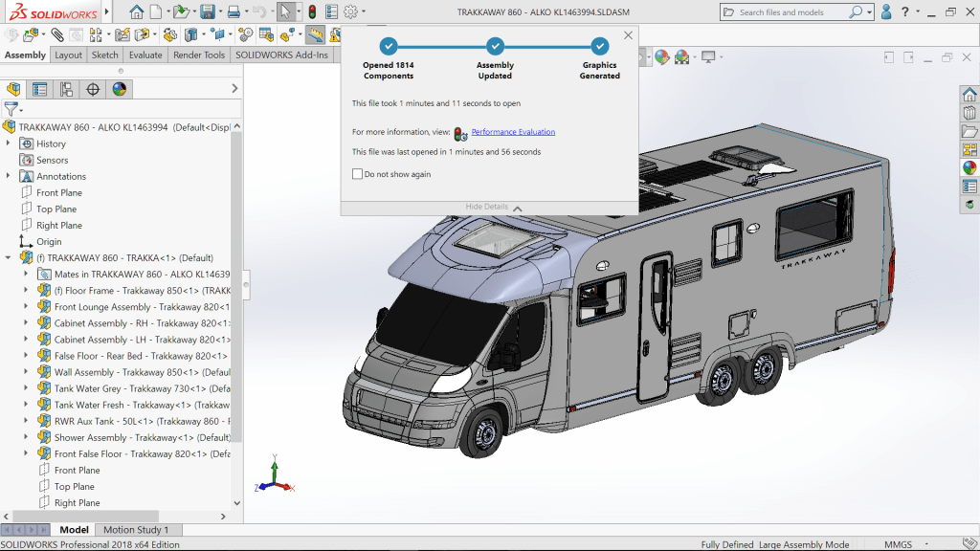
Task: Open the Motion Study 1 tab
Action: pos(135,530)
